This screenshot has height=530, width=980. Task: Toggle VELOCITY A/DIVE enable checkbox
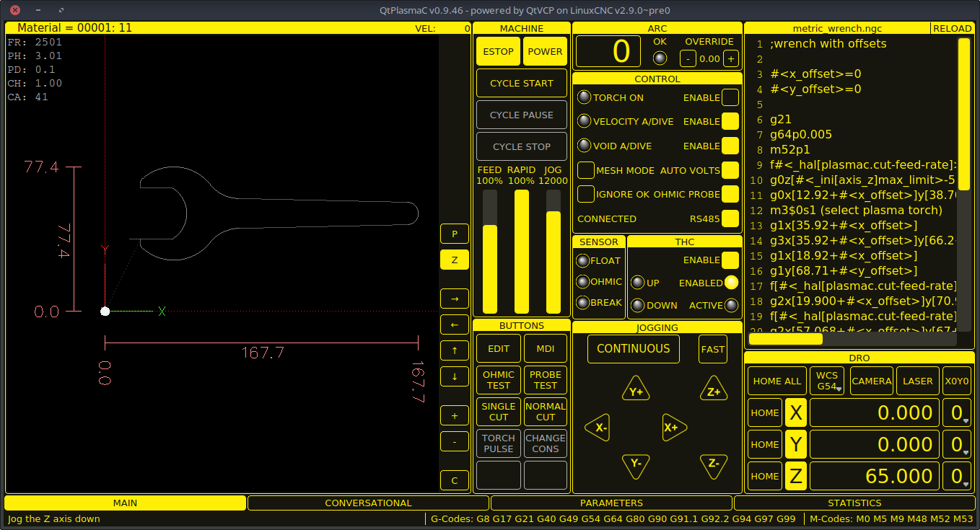click(730, 121)
